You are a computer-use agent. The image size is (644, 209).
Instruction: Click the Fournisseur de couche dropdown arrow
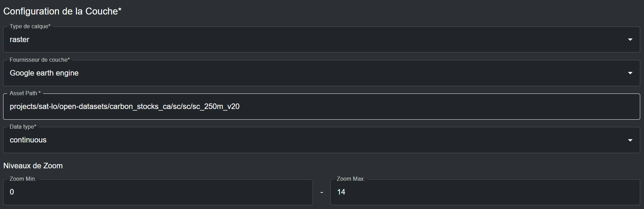tap(630, 73)
